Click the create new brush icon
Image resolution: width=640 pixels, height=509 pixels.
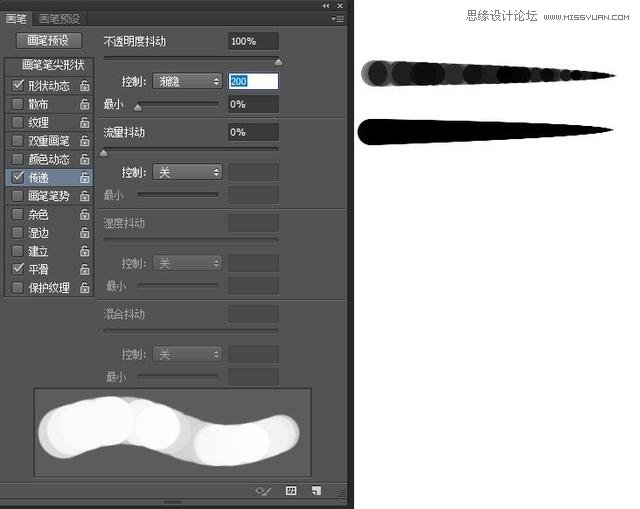tap(316, 490)
